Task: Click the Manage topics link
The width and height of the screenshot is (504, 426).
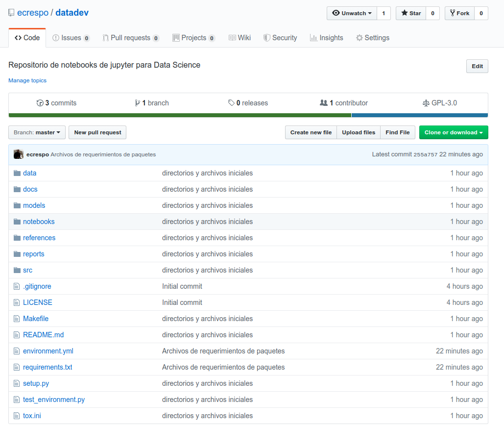Action: pos(27,80)
